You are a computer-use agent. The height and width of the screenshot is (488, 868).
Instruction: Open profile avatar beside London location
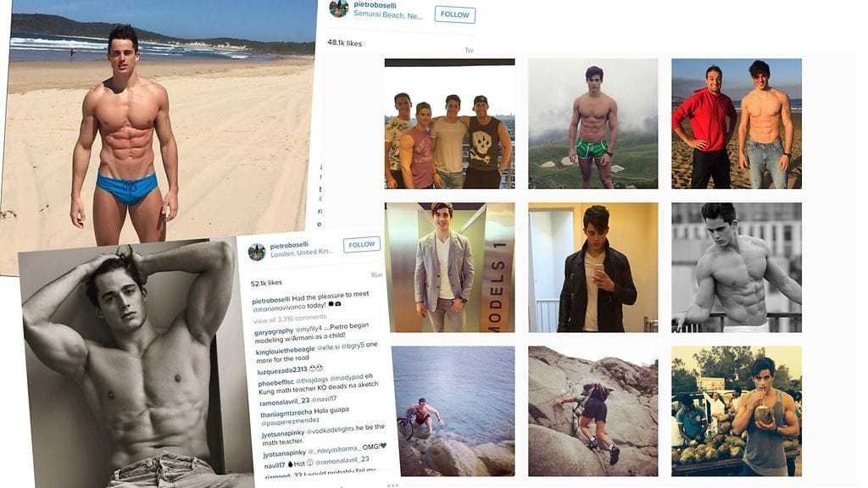click(x=257, y=252)
